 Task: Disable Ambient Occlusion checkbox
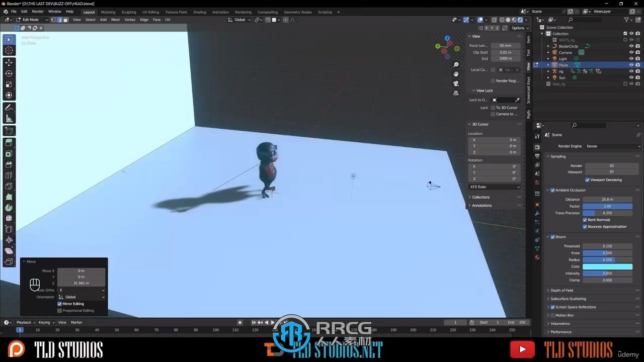[x=552, y=190]
